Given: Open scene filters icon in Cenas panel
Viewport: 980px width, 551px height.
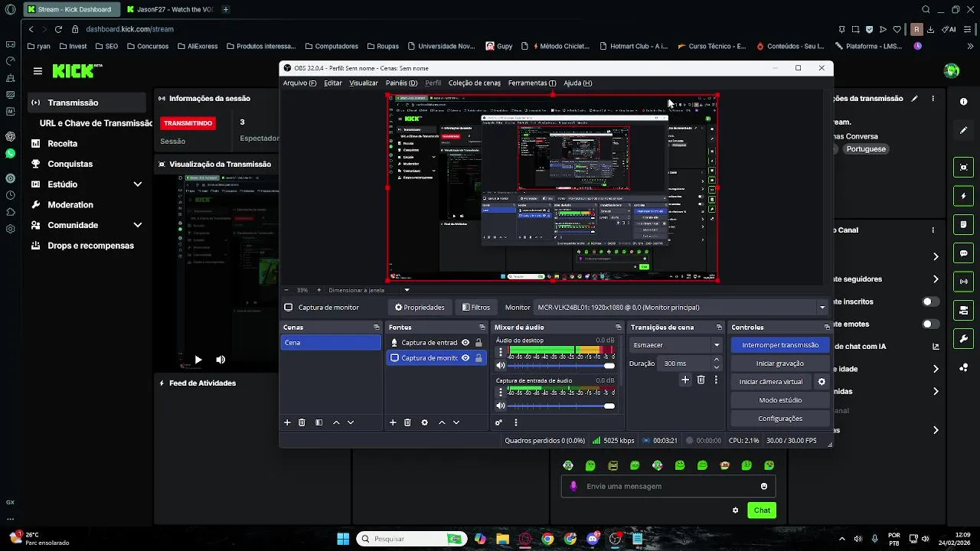Looking at the screenshot, I should coord(318,422).
